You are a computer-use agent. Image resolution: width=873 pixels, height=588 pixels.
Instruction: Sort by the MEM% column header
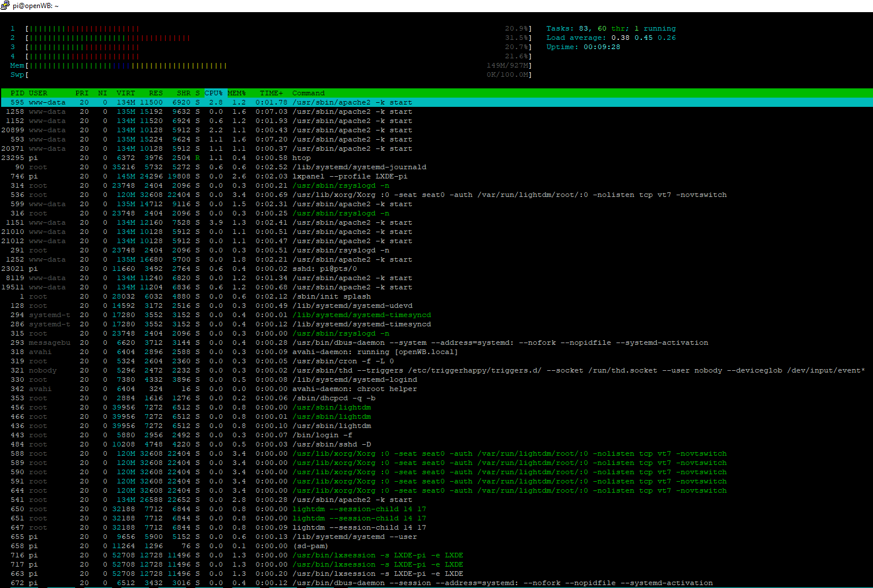[x=236, y=93]
